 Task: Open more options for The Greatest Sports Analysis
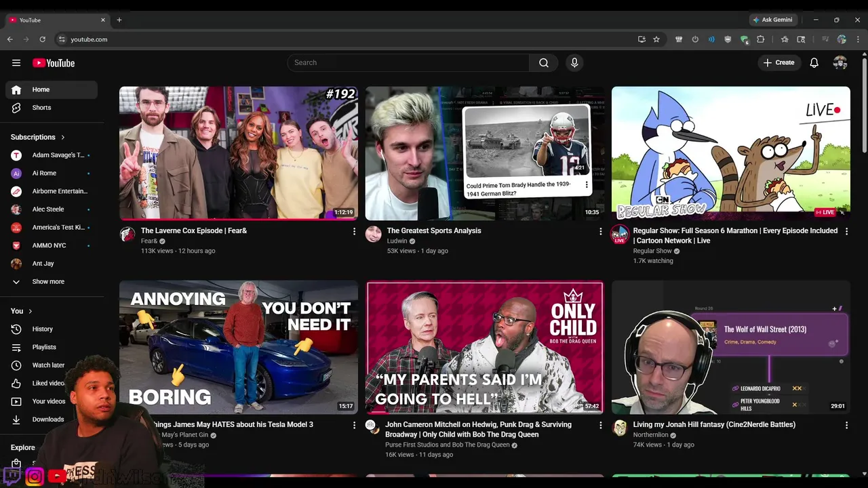[600, 231]
